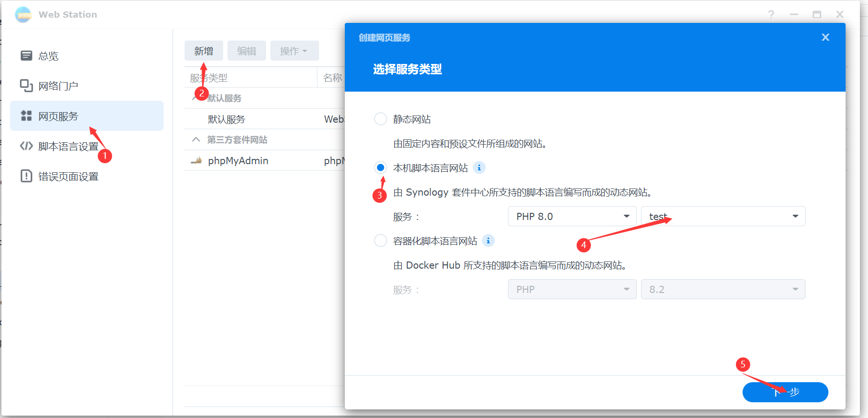868x418 pixels.
Task: Close the 创建网页服务 dialog with X
Action: (826, 37)
